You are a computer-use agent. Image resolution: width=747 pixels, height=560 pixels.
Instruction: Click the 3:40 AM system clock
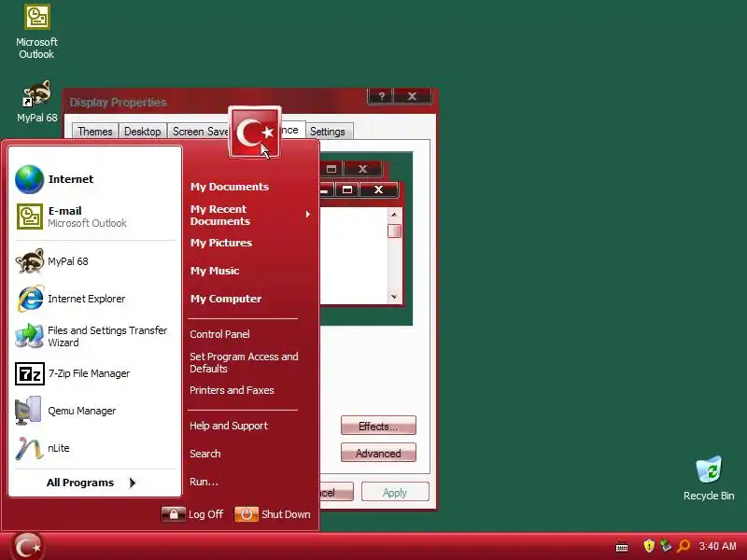tap(717, 546)
